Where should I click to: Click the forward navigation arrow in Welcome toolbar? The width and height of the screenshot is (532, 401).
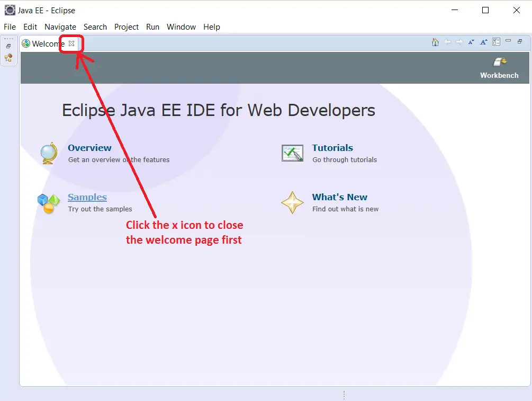[x=459, y=42]
